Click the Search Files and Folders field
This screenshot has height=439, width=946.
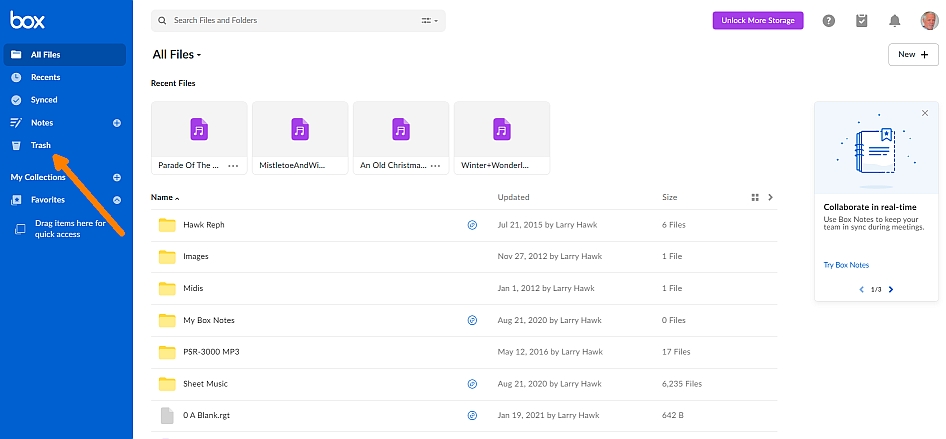point(290,20)
